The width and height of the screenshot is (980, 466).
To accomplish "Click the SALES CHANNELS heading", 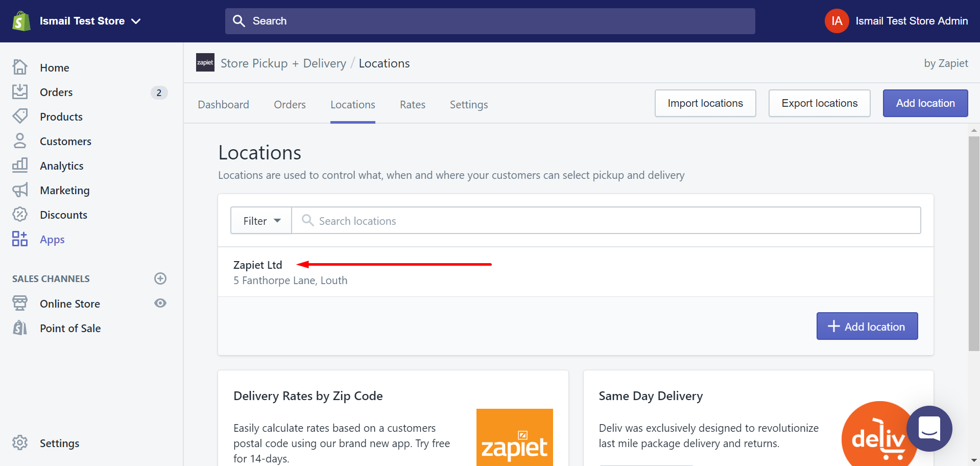I will 51,278.
